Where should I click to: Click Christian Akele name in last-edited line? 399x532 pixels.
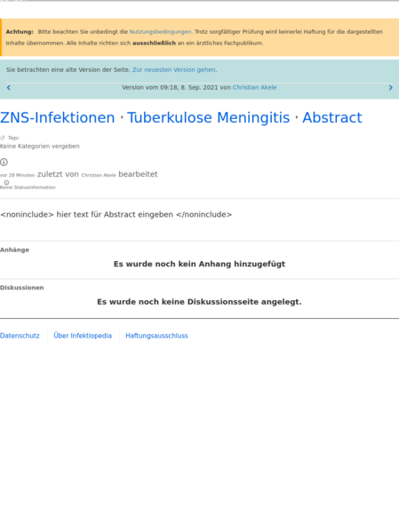click(99, 175)
